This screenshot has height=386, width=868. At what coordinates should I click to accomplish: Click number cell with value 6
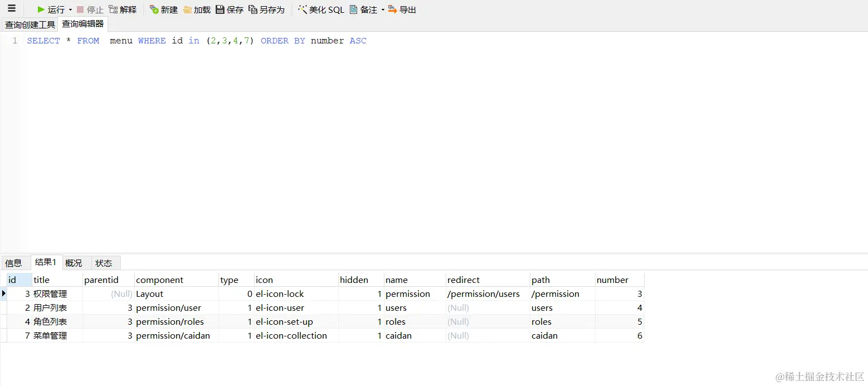[620, 335]
